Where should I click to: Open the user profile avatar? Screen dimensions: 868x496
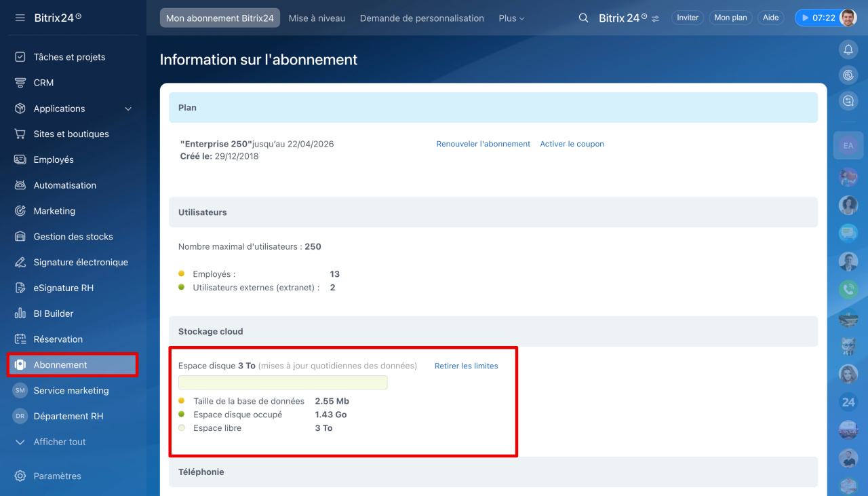point(848,18)
